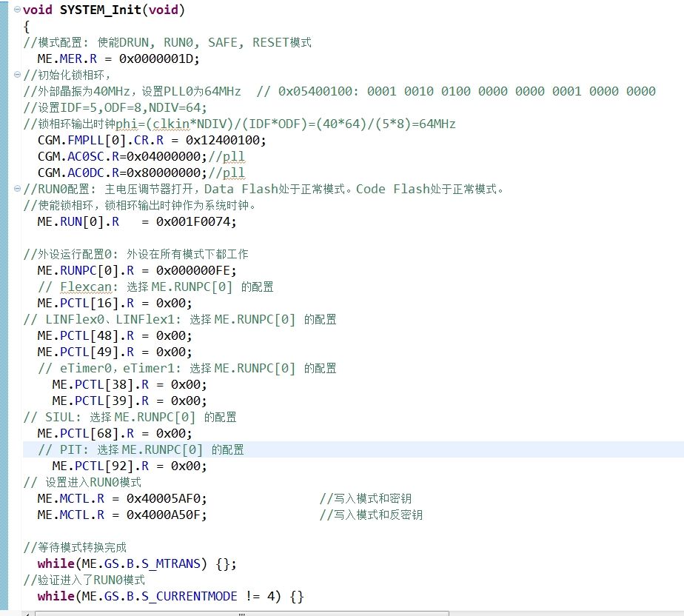Click the line ME.PCTL[38].R = 0x00;
This screenshot has width=684, height=616.
pos(129,384)
